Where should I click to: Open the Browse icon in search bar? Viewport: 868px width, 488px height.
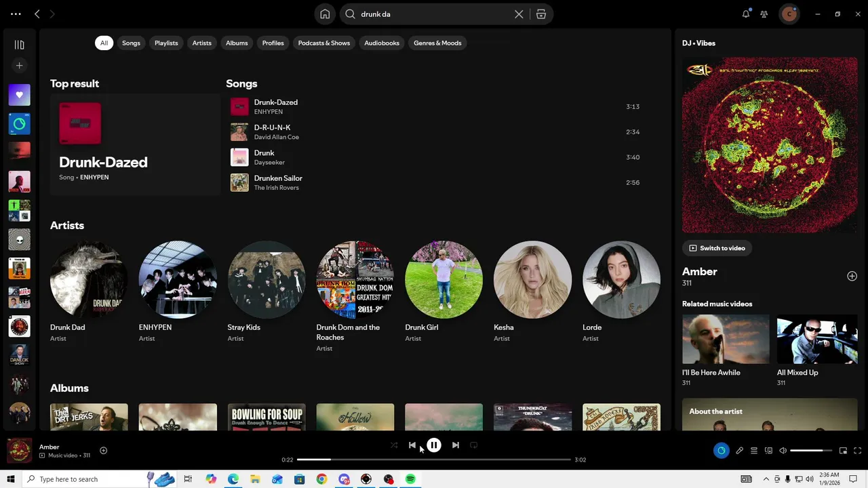point(541,14)
